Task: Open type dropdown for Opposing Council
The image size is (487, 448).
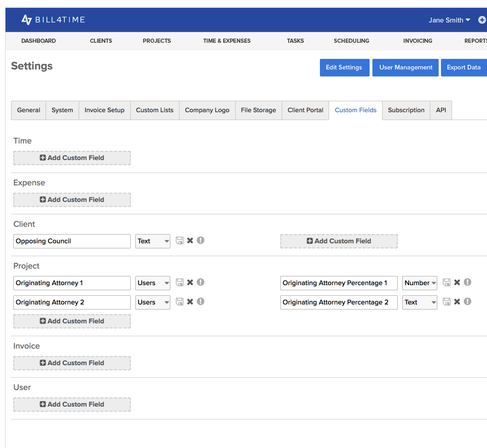Action: [x=153, y=241]
